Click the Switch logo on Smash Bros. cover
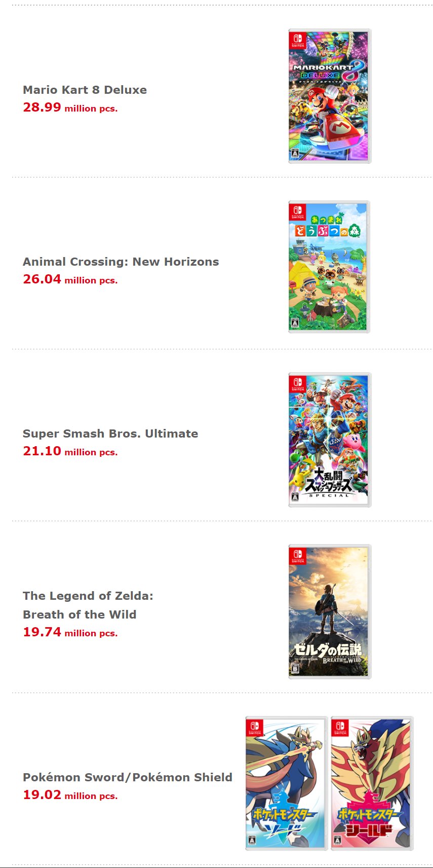The height and width of the screenshot is (868, 433). [298, 384]
